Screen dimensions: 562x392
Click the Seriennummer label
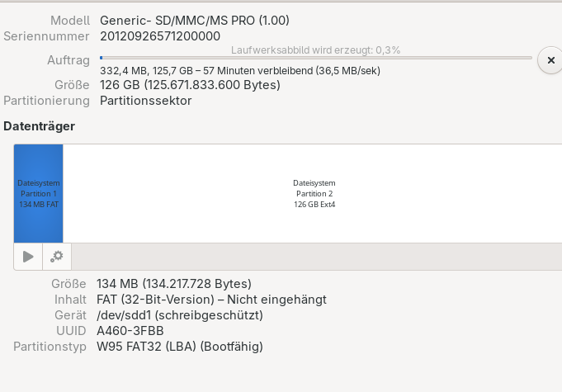pos(46,36)
